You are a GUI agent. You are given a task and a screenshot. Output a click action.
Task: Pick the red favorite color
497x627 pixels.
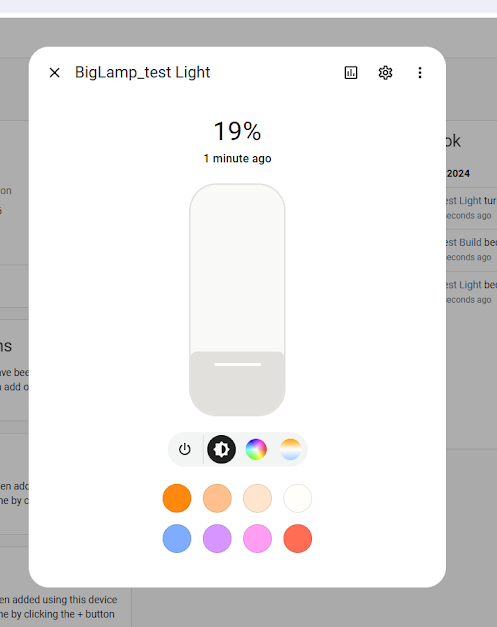coord(297,538)
